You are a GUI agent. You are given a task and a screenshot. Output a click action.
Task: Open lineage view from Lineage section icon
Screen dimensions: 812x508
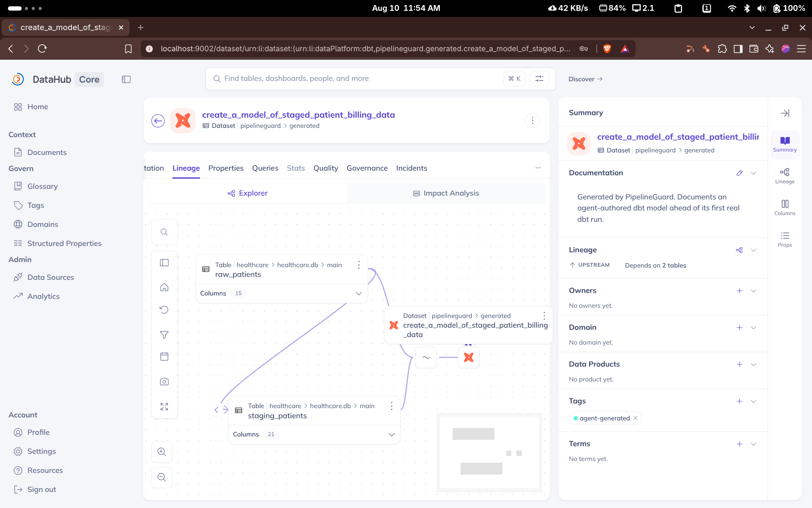(x=739, y=250)
